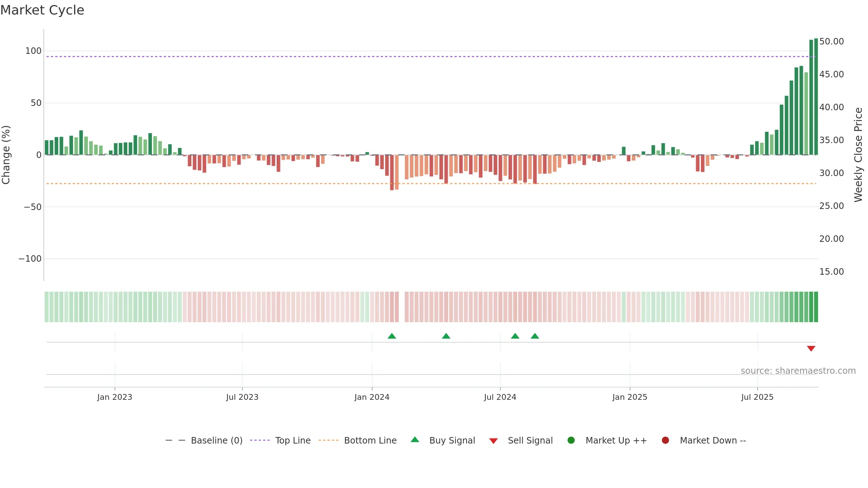Toggle the Buy Signal legend entry
The width and height of the screenshot is (868, 488).
pyautogui.click(x=443, y=440)
